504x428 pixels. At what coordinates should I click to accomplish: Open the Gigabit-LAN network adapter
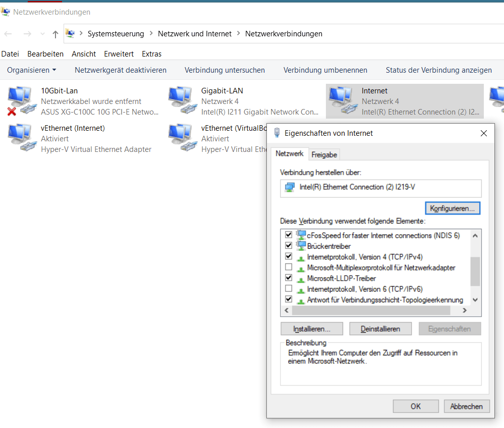point(181,99)
